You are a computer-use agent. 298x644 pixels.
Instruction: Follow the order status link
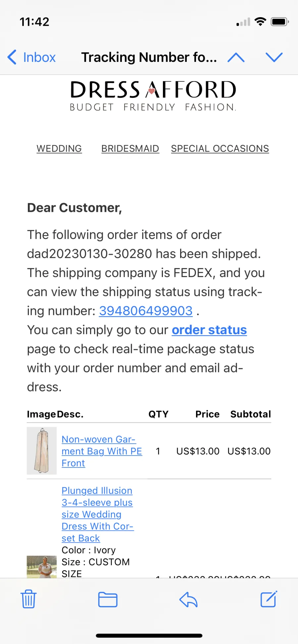coord(209,330)
